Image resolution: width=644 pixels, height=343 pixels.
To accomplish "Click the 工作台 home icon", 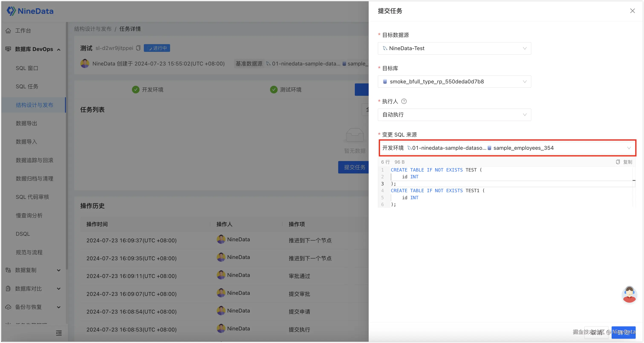I will pos(8,31).
